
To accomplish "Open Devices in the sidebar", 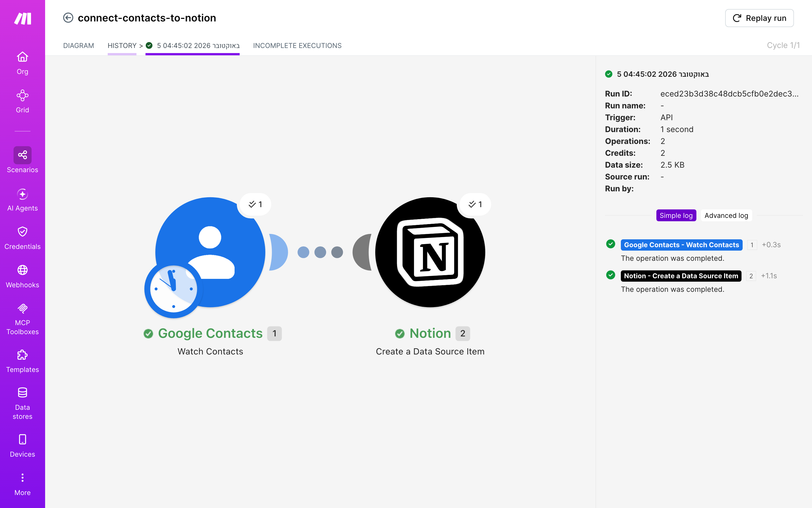I will tap(23, 446).
